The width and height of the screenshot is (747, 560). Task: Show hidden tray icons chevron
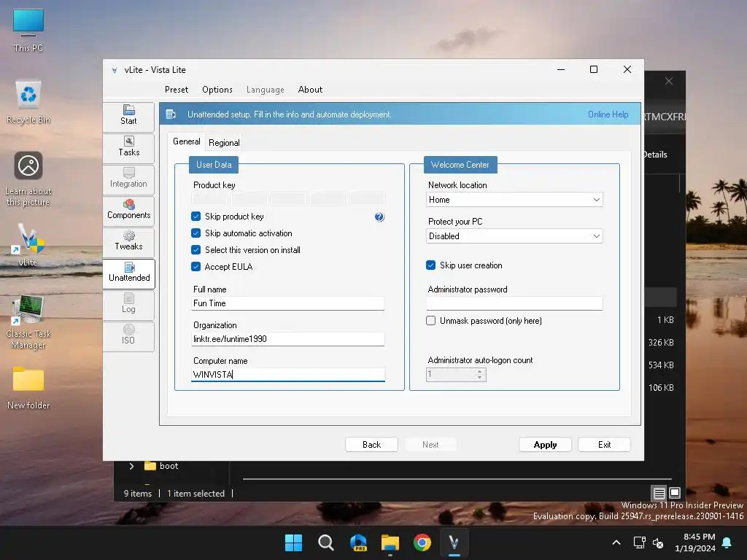pos(616,542)
